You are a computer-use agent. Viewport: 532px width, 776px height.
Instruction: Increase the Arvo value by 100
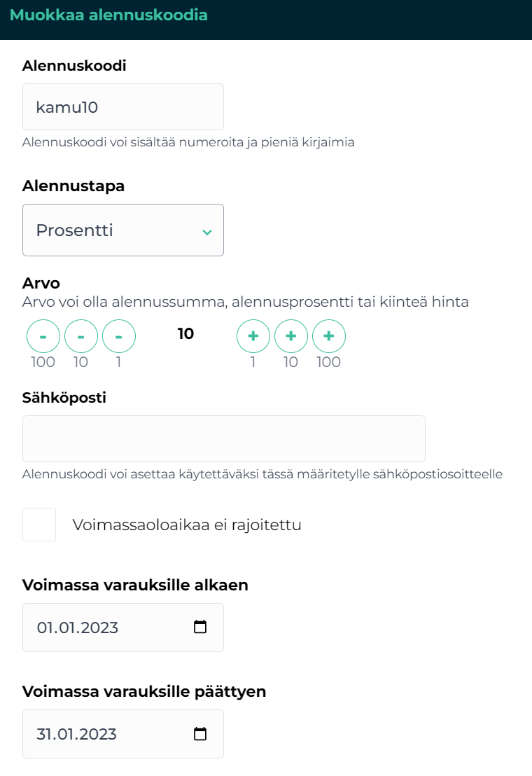(329, 336)
